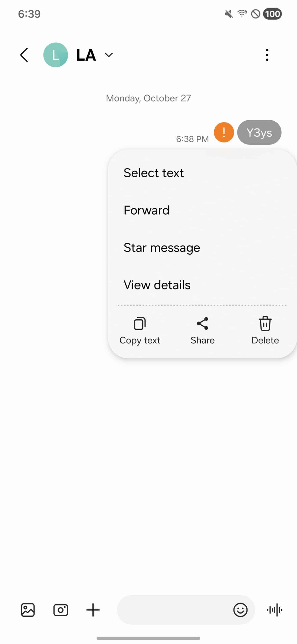
Task: Tap the plus attachments icon
Action: pos(93,610)
